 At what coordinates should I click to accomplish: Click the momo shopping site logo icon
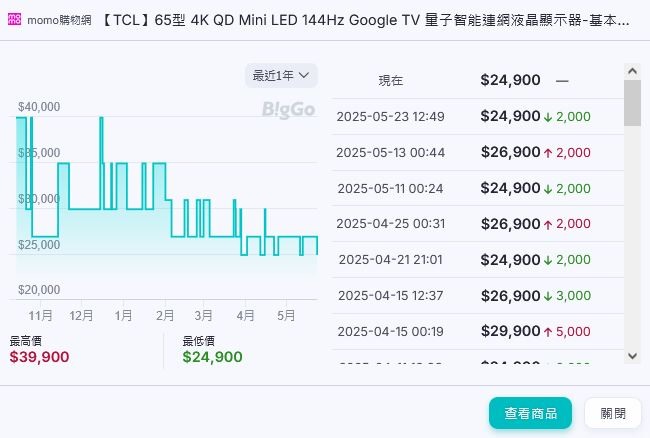(14, 19)
